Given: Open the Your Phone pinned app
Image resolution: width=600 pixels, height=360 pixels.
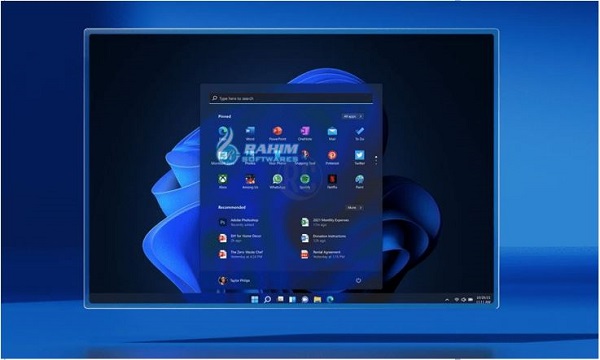Looking at the screenshot, I should pyautogui.click(x=277, y=157).
